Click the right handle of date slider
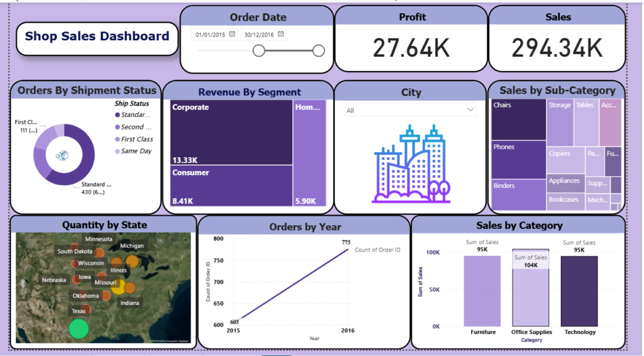 (318, 50)
